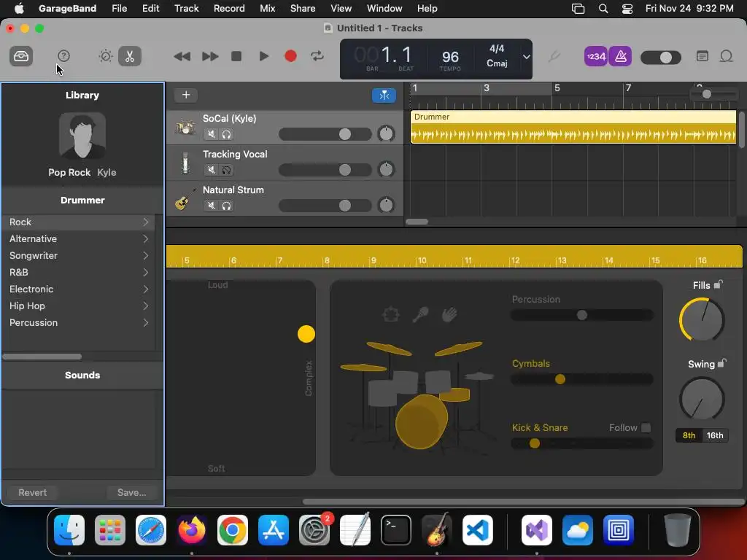This screenshot has height=560, width=747.
Task: Open Quick Help question mark button
Action: [63, 56]
